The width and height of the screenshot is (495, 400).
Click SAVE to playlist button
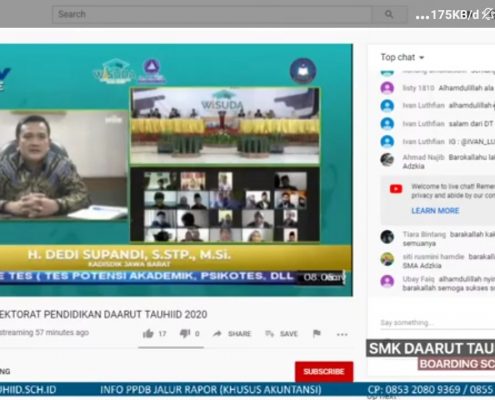[x=282, y=334]
